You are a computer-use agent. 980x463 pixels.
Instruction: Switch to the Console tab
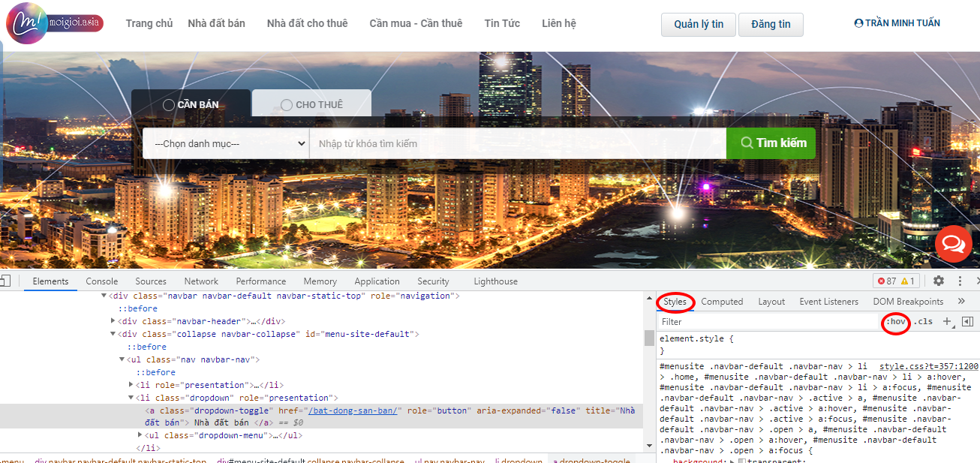(x=101, y=281)
